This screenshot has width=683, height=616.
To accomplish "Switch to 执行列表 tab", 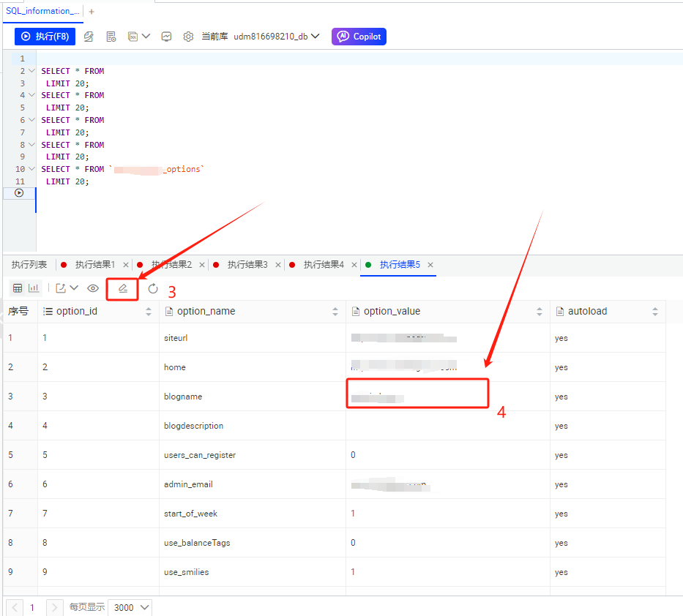I will [x=29, y=265].
